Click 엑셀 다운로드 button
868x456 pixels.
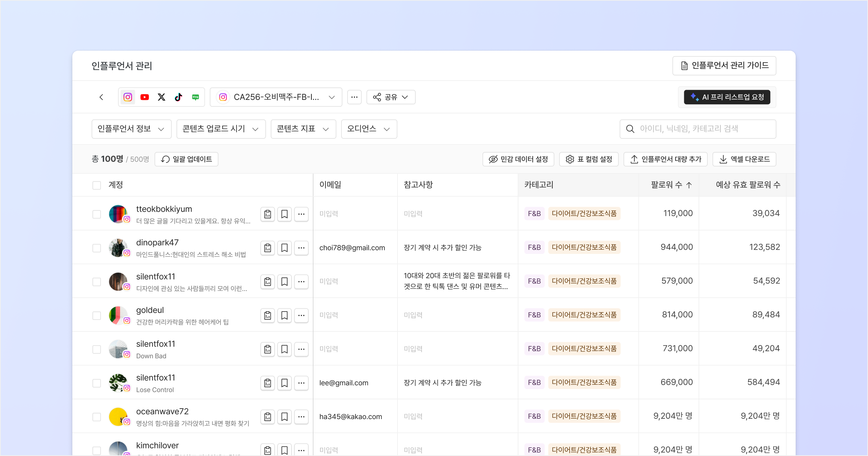[x=744, y=159]
